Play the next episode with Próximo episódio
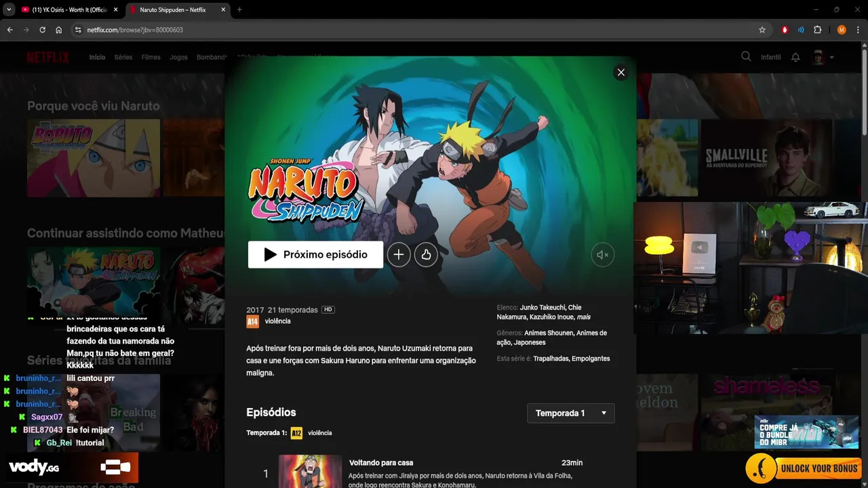This screenshot has height=488, width=868. tap(315, 255)
